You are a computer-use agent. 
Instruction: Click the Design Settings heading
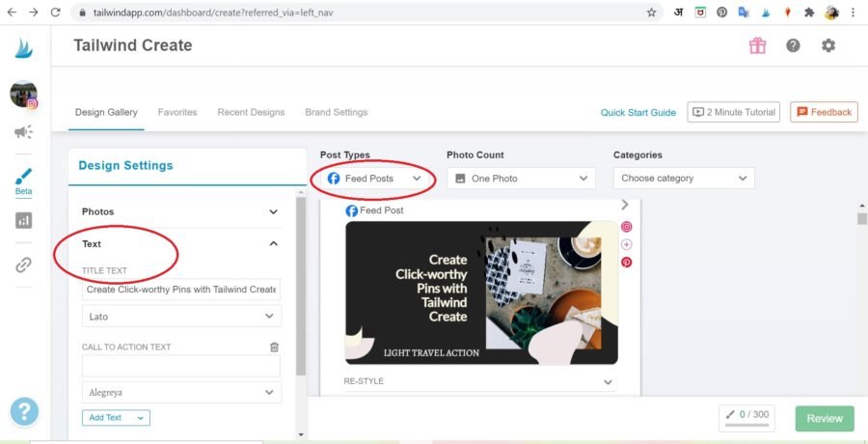[x=125, y=165]
